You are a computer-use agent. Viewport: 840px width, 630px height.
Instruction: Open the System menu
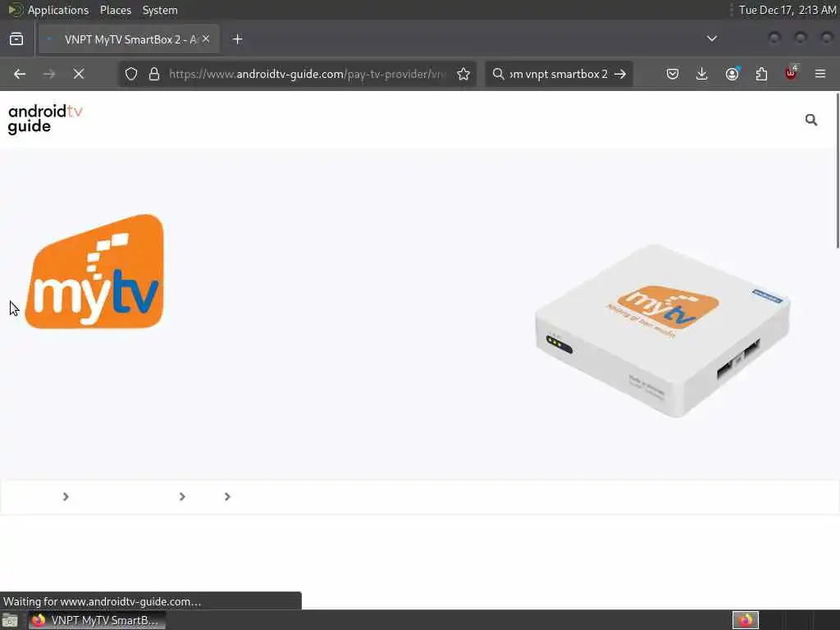click(x=160, y=10)
